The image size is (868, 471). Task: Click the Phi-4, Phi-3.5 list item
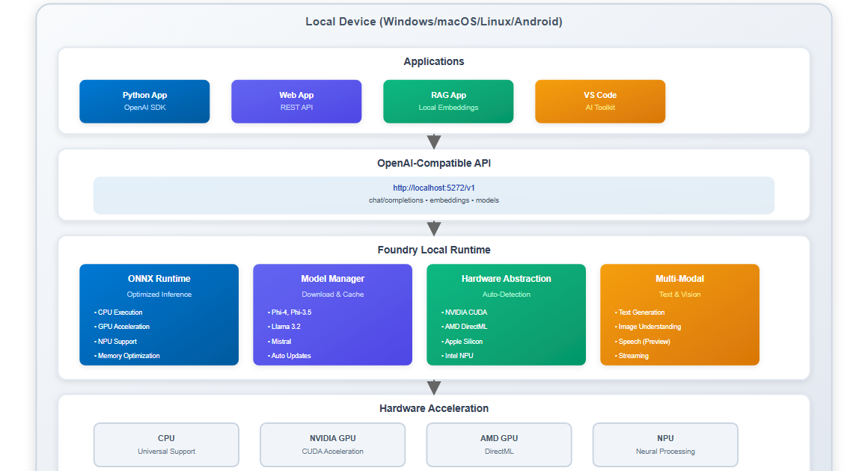click(290, 313)
